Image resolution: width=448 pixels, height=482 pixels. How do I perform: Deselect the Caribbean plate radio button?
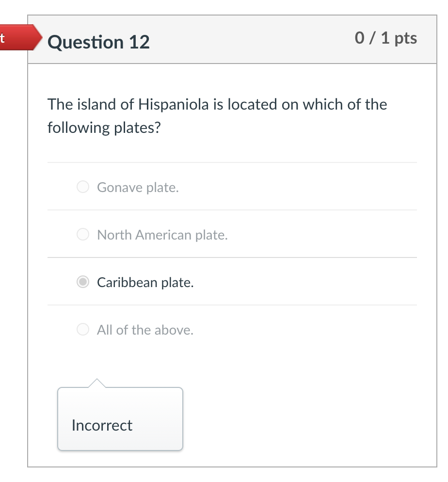[x=82, y=282]
